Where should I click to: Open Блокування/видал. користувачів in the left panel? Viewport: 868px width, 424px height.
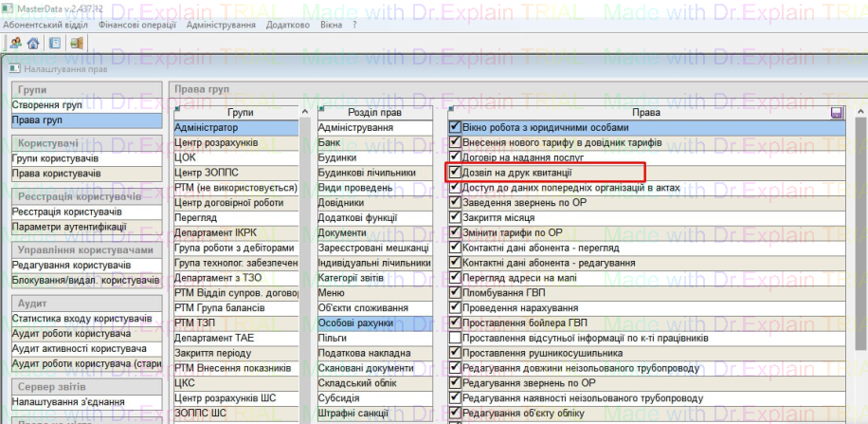(x=83, y=281)
